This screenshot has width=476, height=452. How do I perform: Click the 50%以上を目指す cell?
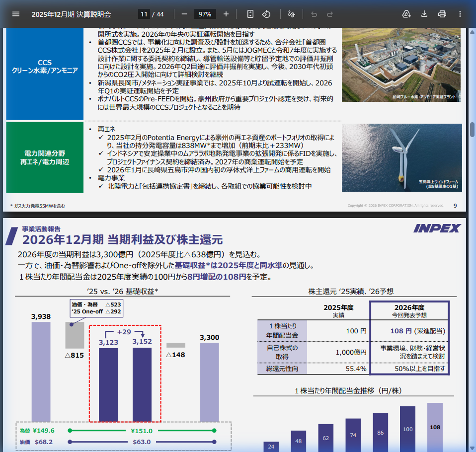coord(420,369)
